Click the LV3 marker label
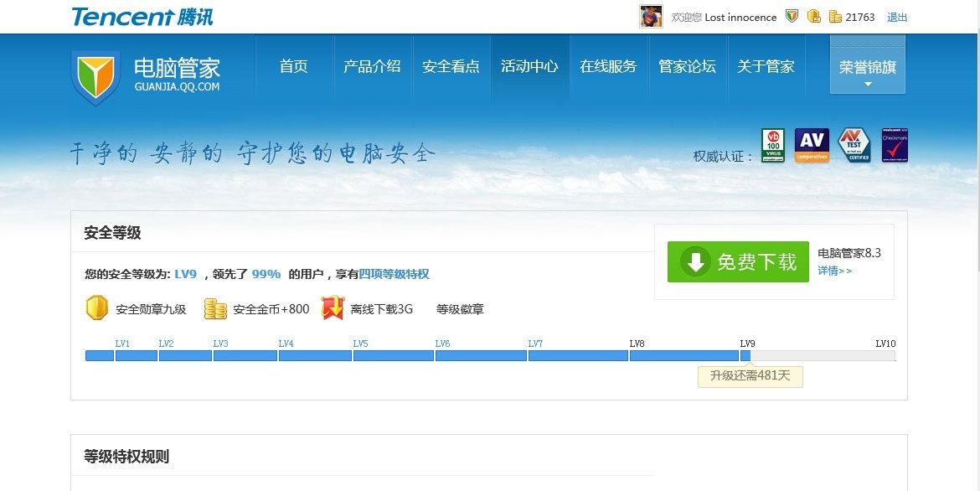 pyautogui.click(x=220, y=344)
